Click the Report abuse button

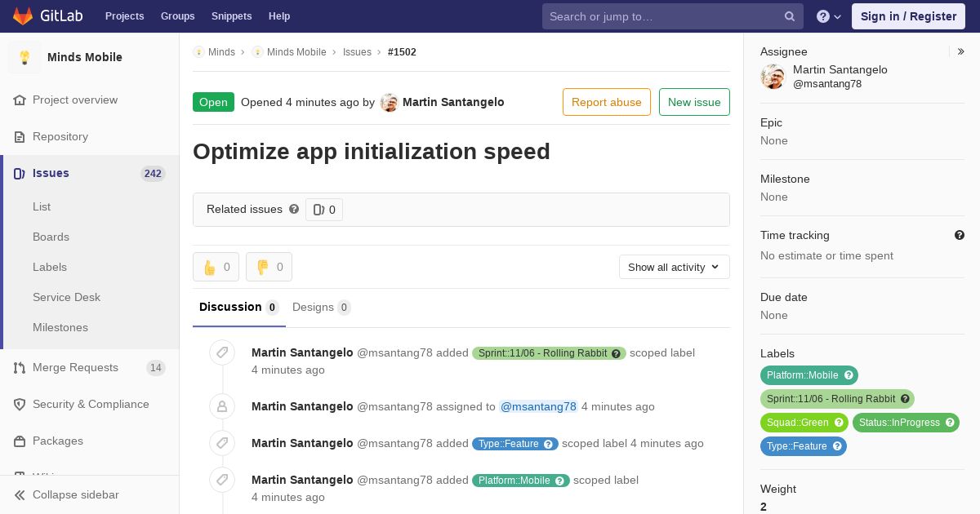[607, 102]
